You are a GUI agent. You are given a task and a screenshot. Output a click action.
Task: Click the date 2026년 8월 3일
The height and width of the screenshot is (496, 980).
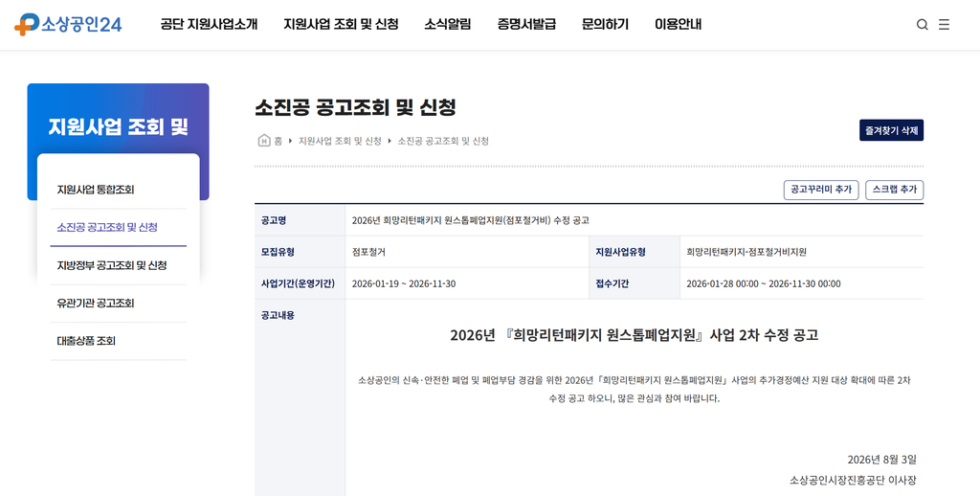coord(881,460)
